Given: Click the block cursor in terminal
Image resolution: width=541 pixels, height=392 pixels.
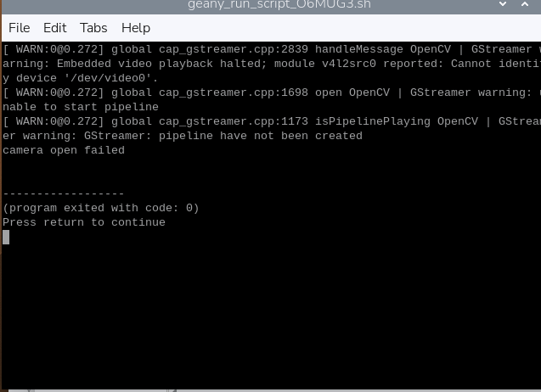Looking at the screenshot, I should coord(6,237).
